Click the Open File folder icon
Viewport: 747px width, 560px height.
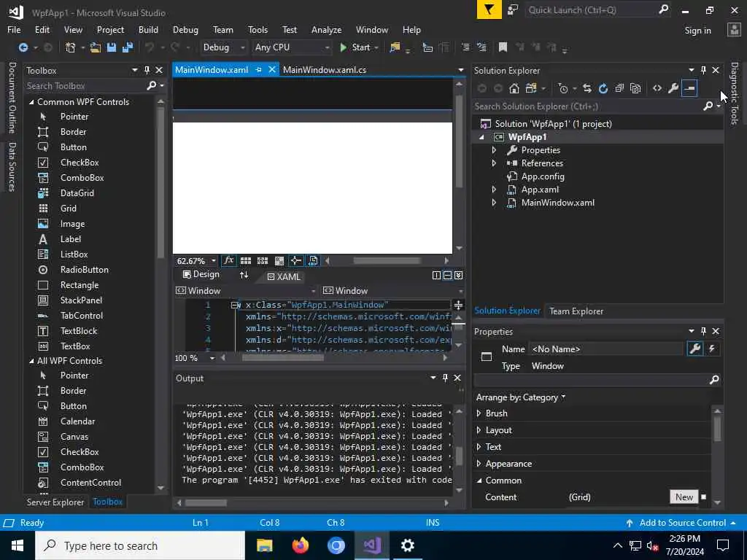coord(96,47)
